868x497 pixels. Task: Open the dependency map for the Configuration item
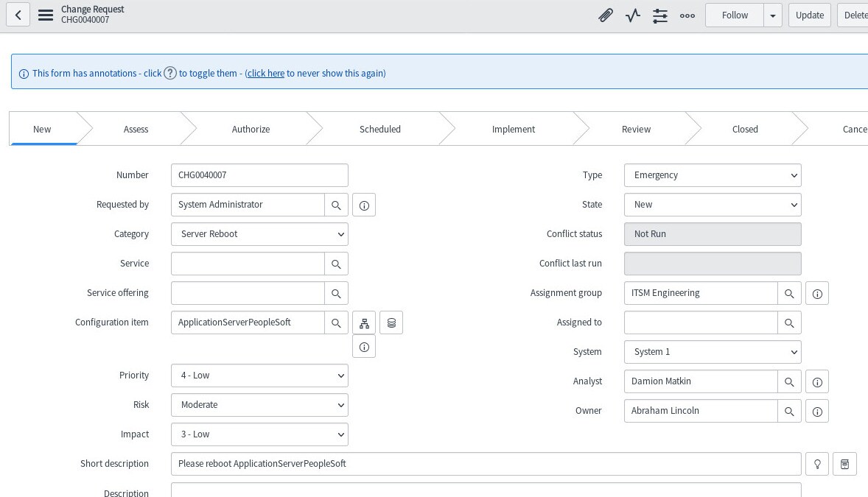(364, 322)
